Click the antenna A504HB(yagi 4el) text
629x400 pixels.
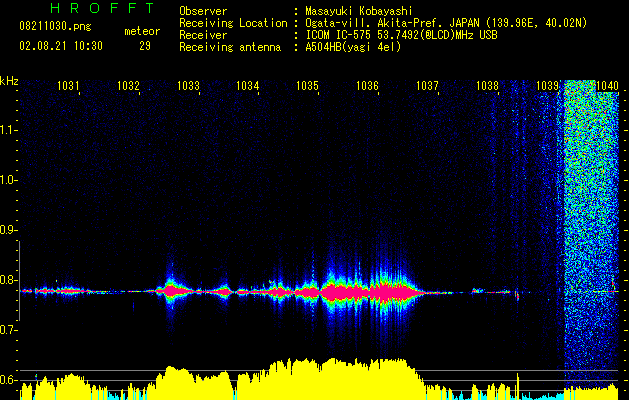[x=353, y=47]
